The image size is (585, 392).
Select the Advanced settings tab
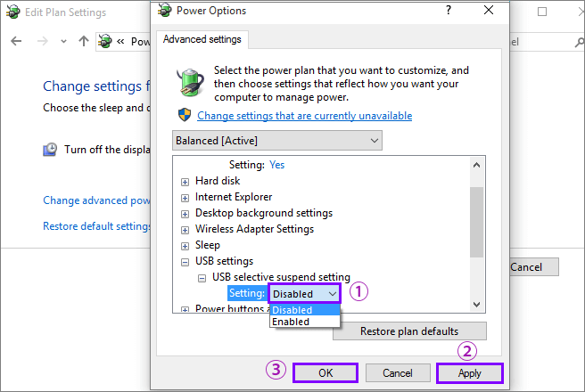pyautogui.click(x=202, y=38)
